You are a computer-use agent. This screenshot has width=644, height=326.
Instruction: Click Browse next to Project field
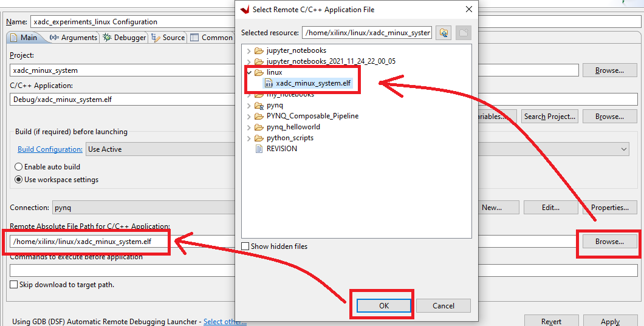click(x=609, y=70)
